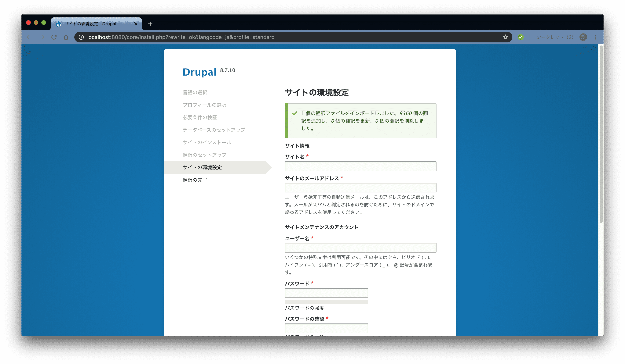The height and width of the screenshot is (364, 625).
Task: Open a new tab with plus
Action: 150,24
